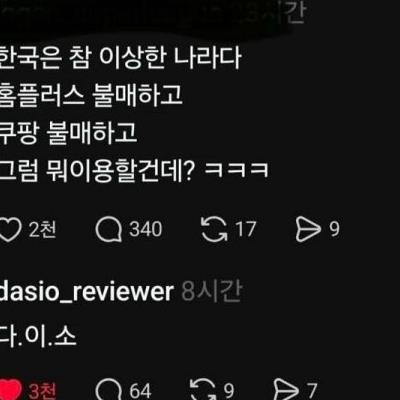This screenshot has height=400, width=400.
Task: Tap the text line 쿠팡 불매하고
Action: pyautogui.click(x=68, y=133)
